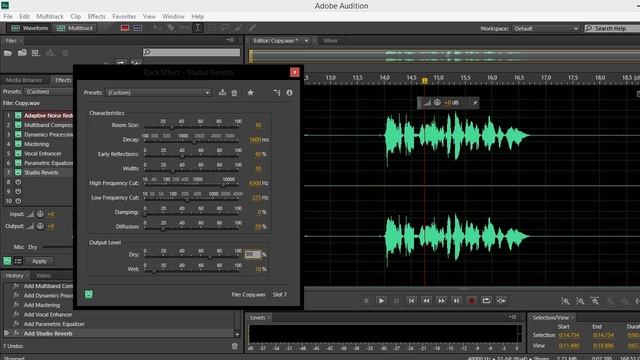
Task: Switch to Waveform editor view
Action: (x=29, y=28)
